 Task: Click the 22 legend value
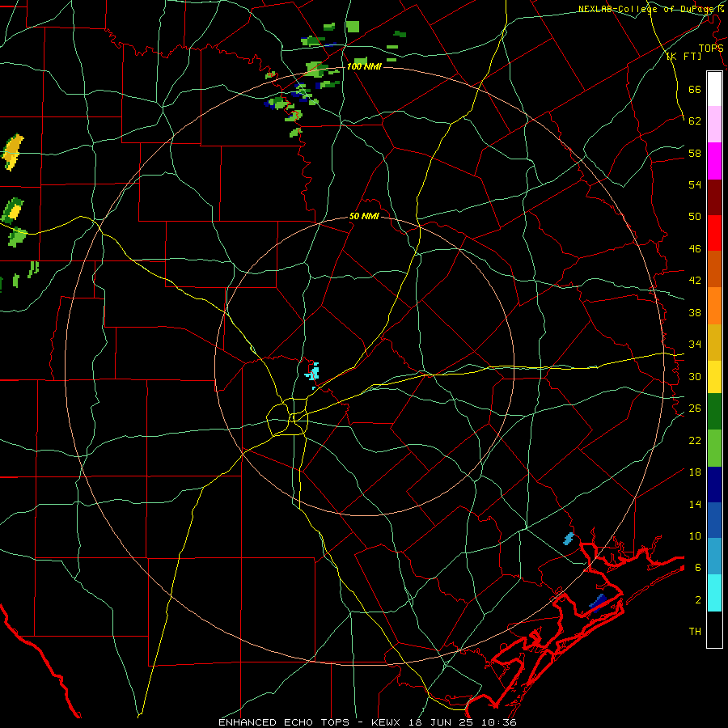point(695,440)
